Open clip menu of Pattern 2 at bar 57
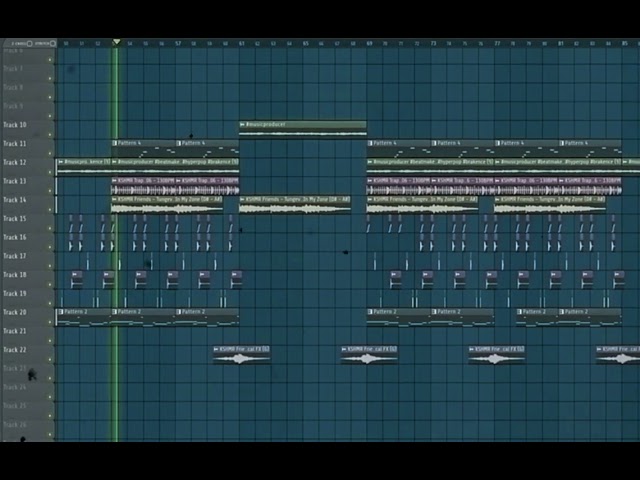Viewport: 640px width, 480px height. click(x=179, y=312)
